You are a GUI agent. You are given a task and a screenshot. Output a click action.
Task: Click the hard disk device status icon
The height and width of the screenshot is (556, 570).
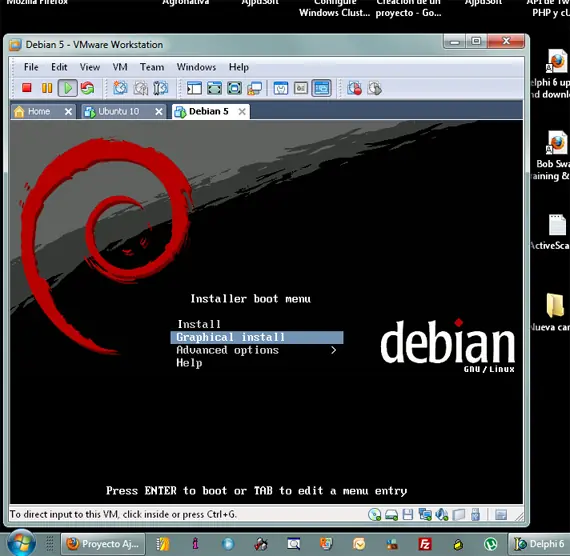(x=391, y=515)
